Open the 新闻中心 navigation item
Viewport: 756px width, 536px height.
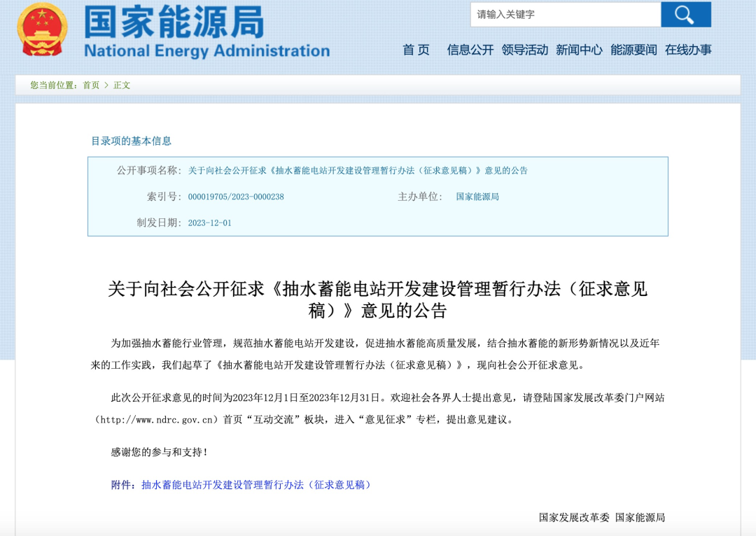[x=579, y=50]
